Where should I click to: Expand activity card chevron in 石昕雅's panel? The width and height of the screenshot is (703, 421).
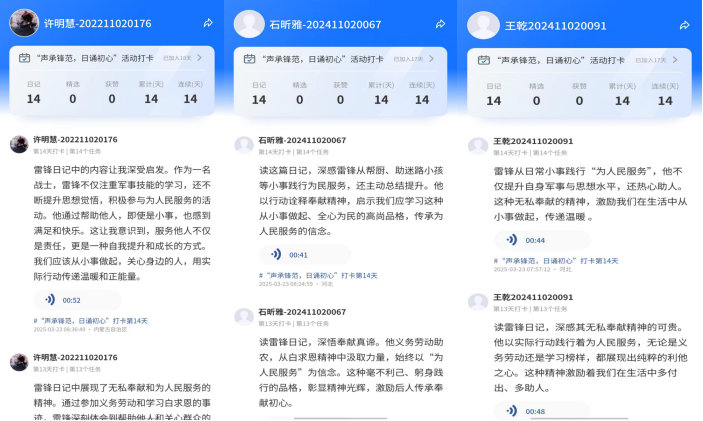433,59
